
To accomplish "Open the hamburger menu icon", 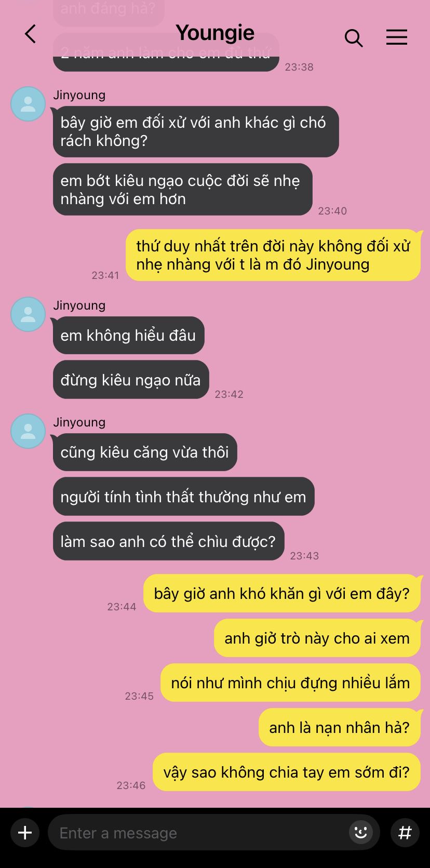I will click(x=397, y=37).
